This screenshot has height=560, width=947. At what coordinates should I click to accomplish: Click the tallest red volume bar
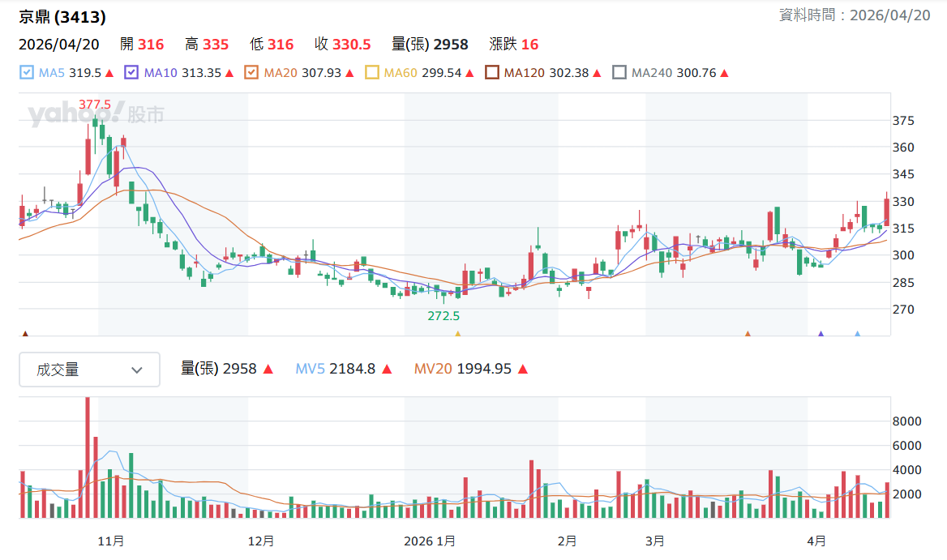[88, 458]
